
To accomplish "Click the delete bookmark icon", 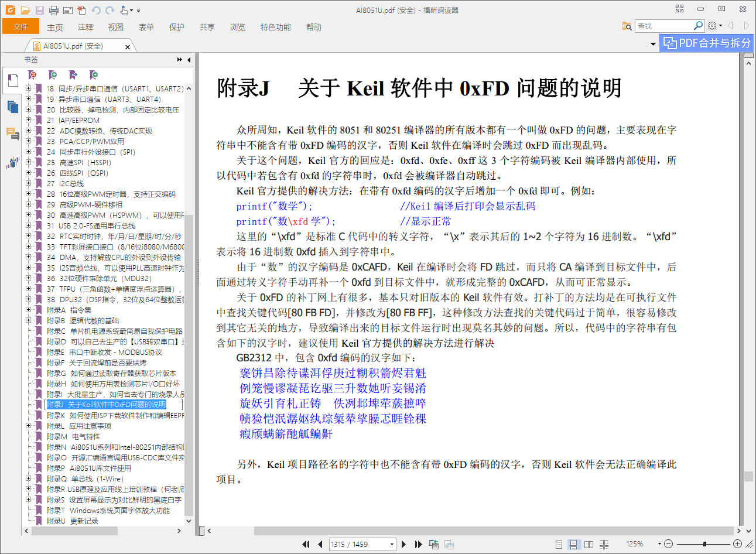I will click(x=33, y=75).
